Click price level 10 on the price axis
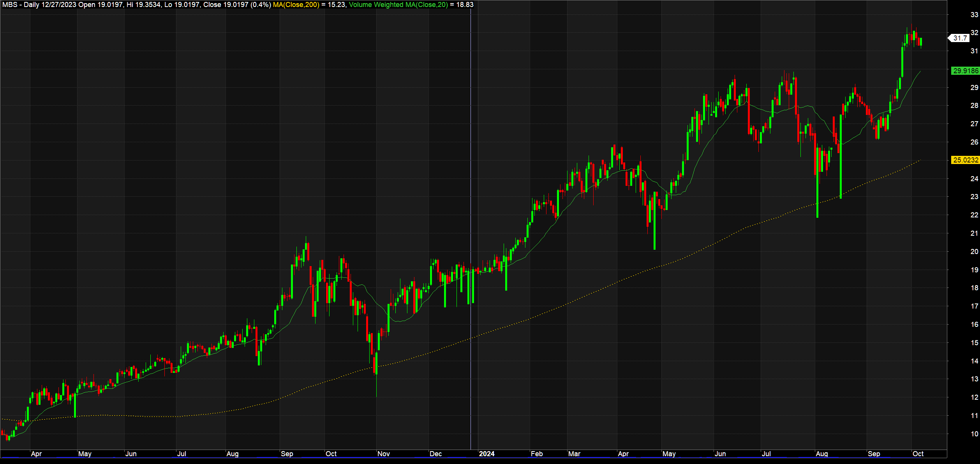 click(974, 434)
